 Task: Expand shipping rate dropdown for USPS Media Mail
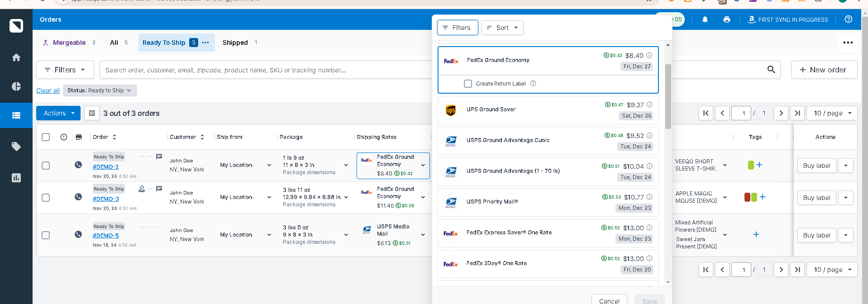pyautogui.click(x=423, y=235)
